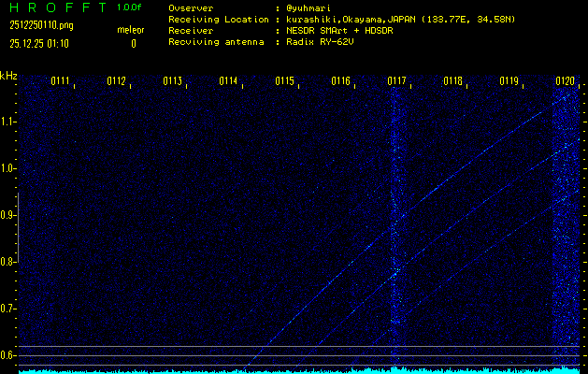Click the 0.6 frequency axis label

pyautogui.click(x=8, y=355)
